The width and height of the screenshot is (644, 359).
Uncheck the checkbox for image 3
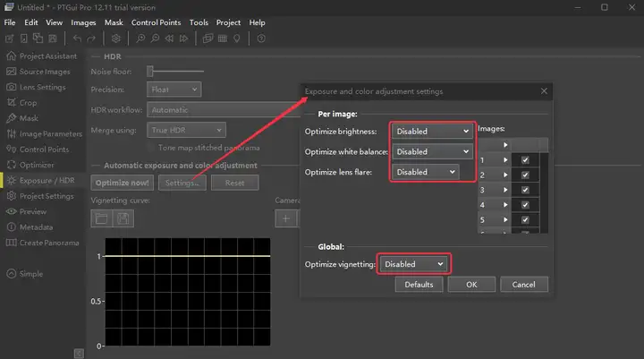525,190
